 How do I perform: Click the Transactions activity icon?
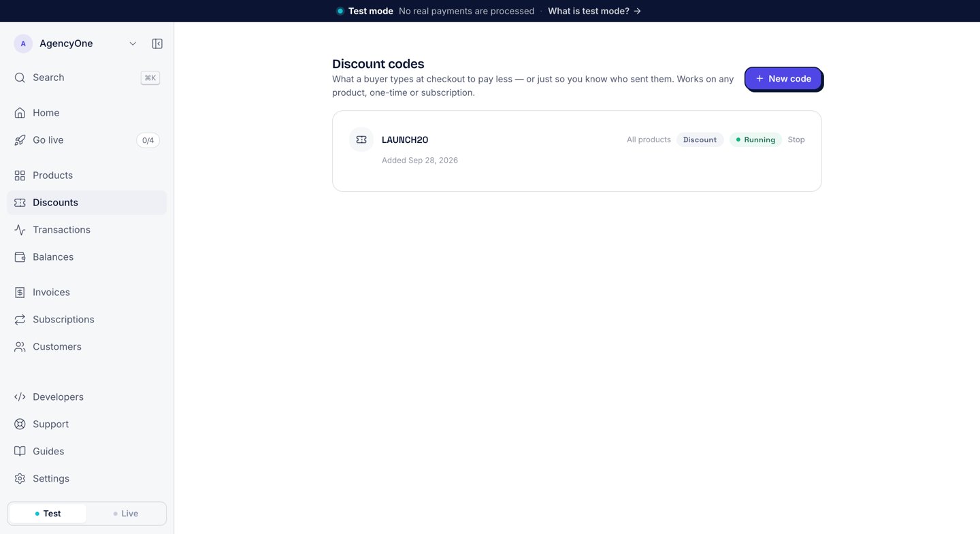20,230
